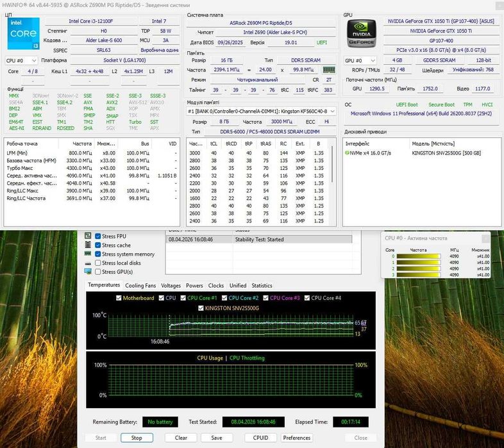Image resolution: width=504 pixels, height=448 pixels.
Task: Switch to the Temperatures tab
Action: pos(104,285)
